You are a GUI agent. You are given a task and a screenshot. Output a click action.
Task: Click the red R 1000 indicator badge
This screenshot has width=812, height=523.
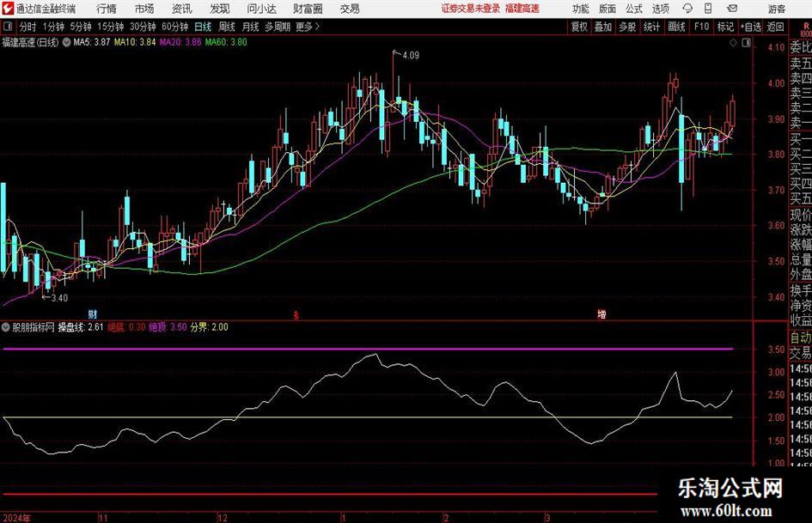tap(806, 29)
